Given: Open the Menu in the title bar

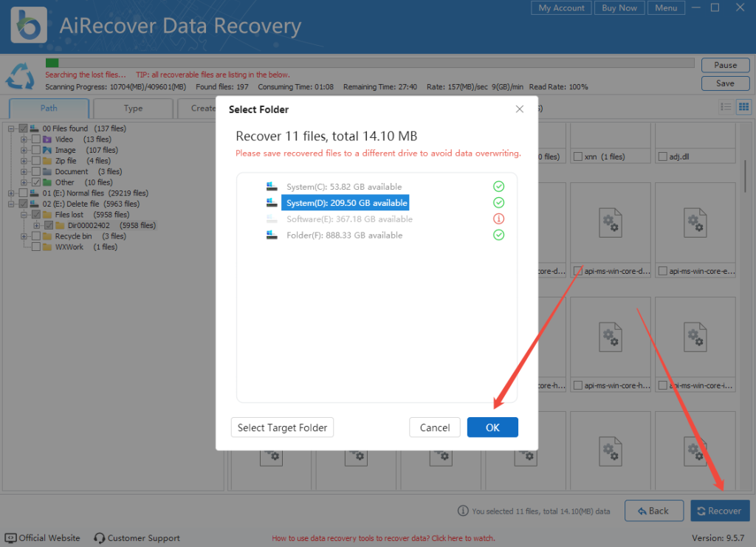Looking at the screenshot, I should point(666,8).
